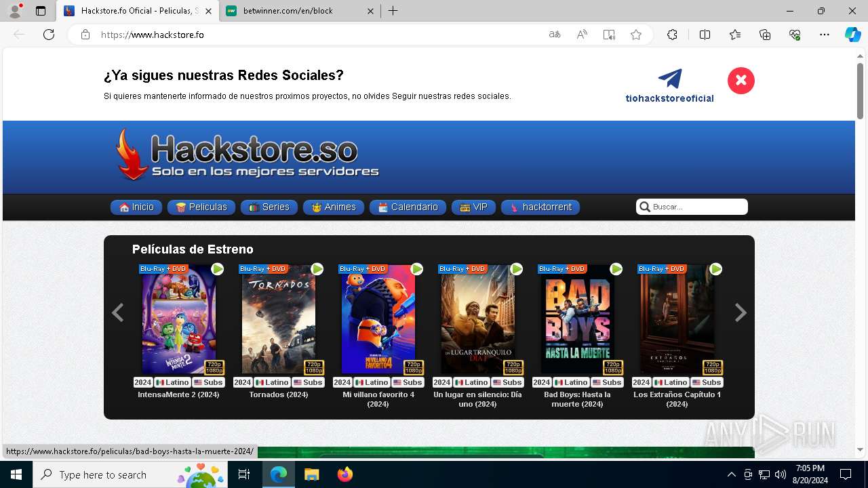Open Calendario menu item
Image resolution: width=868 pixels, height=488 pixels.
coord(408,207)
